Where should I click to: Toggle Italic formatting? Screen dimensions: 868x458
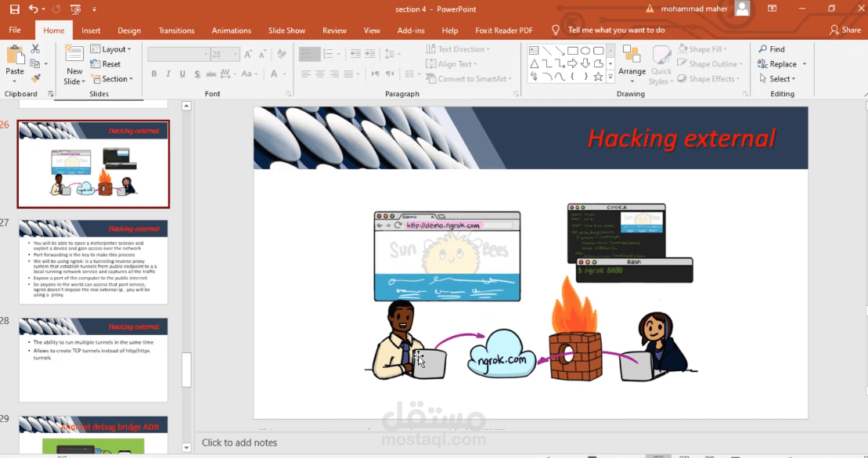click(167, 74)
